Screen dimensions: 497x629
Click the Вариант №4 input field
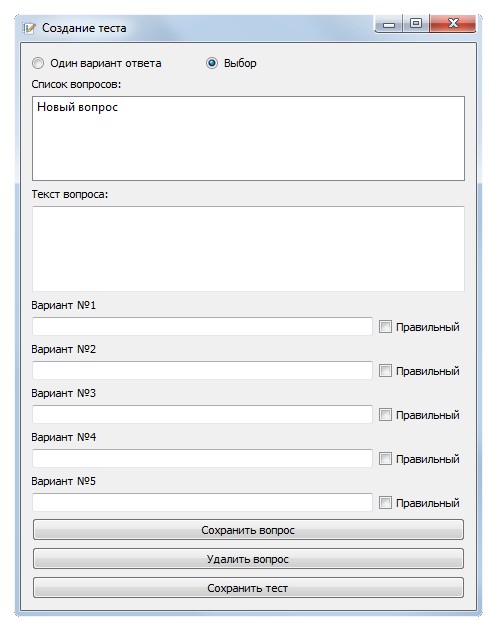click(x=202, y=459)
